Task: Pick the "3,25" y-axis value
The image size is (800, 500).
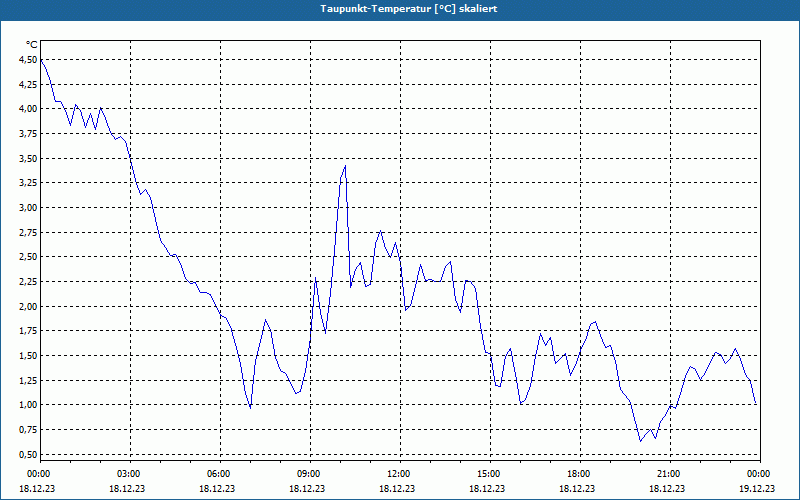Action: coord(28,183)
